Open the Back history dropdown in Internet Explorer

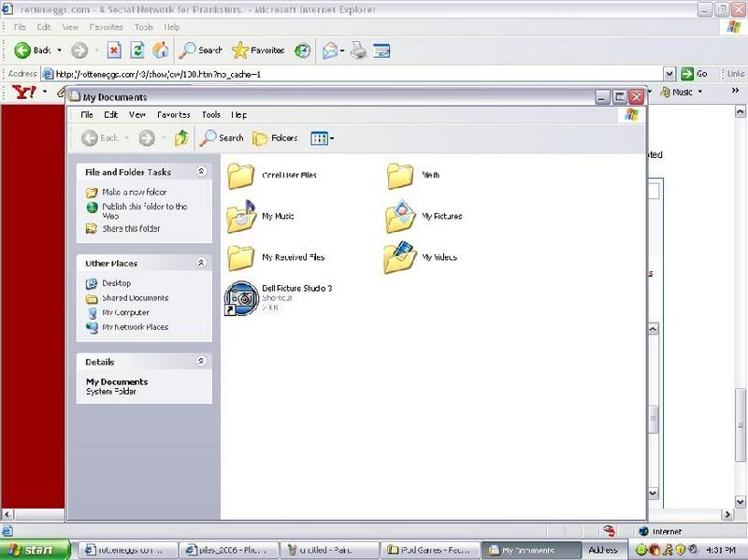59,50
